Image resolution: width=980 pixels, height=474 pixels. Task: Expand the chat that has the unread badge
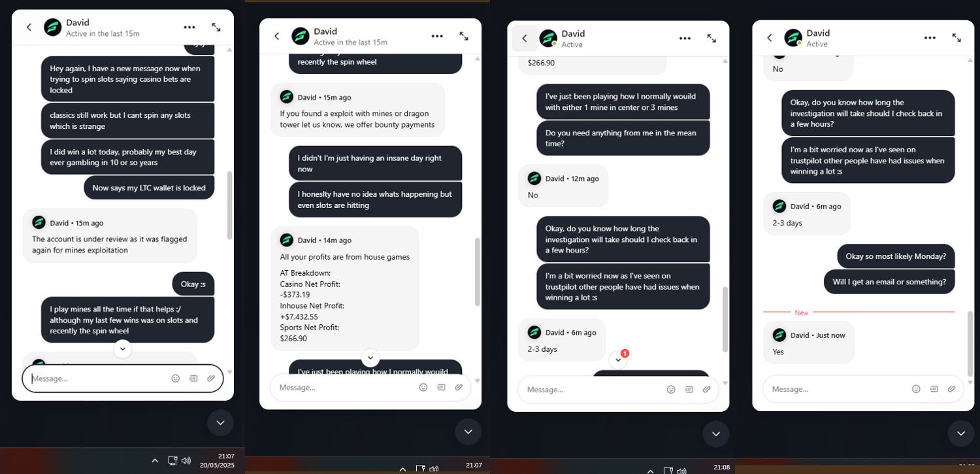pyautogui.click(x=711, y=39)
